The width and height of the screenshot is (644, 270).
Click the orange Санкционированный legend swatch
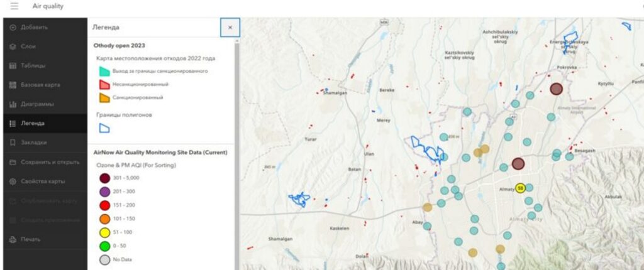click(104, 98)
